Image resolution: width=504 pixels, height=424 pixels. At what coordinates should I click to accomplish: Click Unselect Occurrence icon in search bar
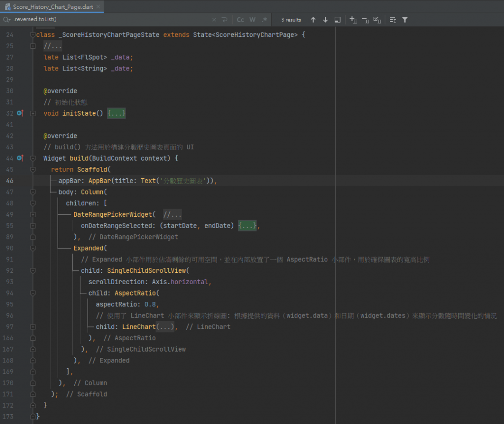pyautogui.click(x=365, y=20)
